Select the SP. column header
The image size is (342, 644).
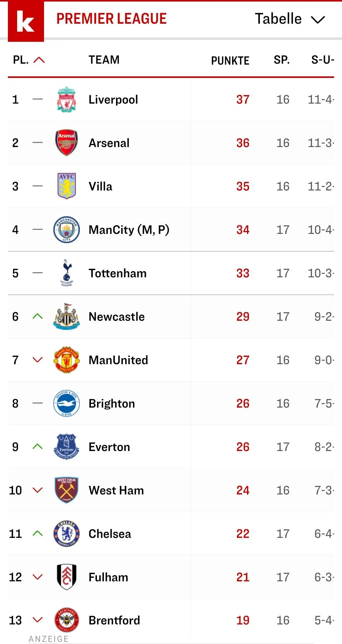[282, 60]
